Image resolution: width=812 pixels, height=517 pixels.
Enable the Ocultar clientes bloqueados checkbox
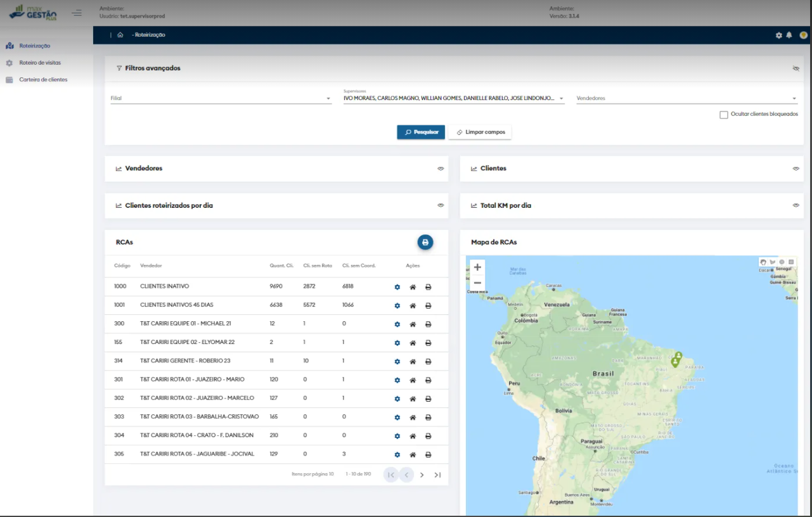point(723,115)
